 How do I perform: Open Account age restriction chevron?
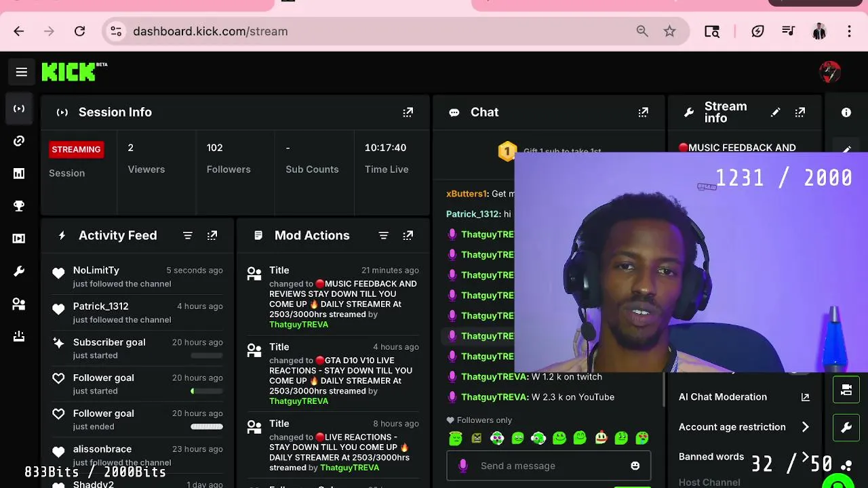(805, 427)
